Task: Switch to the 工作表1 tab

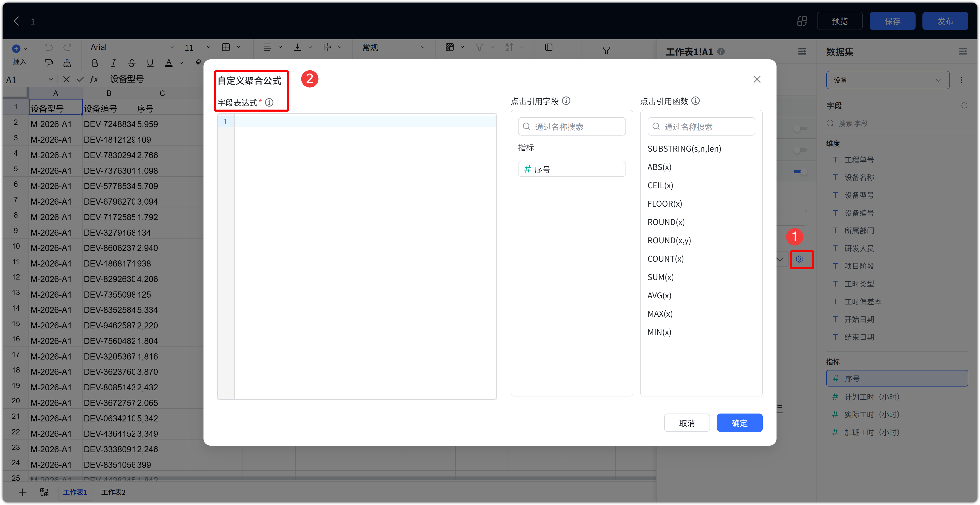Action: pos(75,492)
